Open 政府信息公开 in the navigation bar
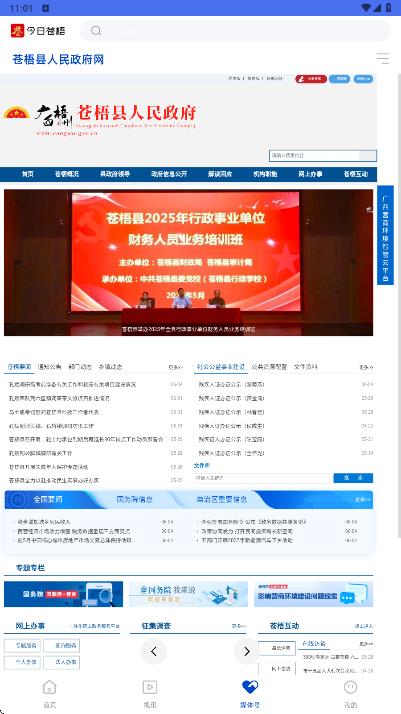The width and height of the screenshot is (401, 714). pyautogui.click(x=169, y=174)
